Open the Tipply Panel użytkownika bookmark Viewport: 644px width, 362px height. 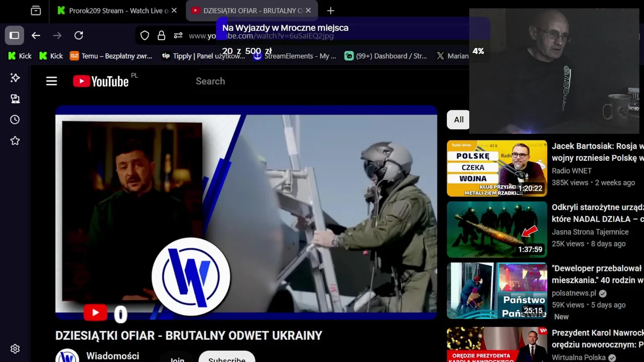[203, 56]
